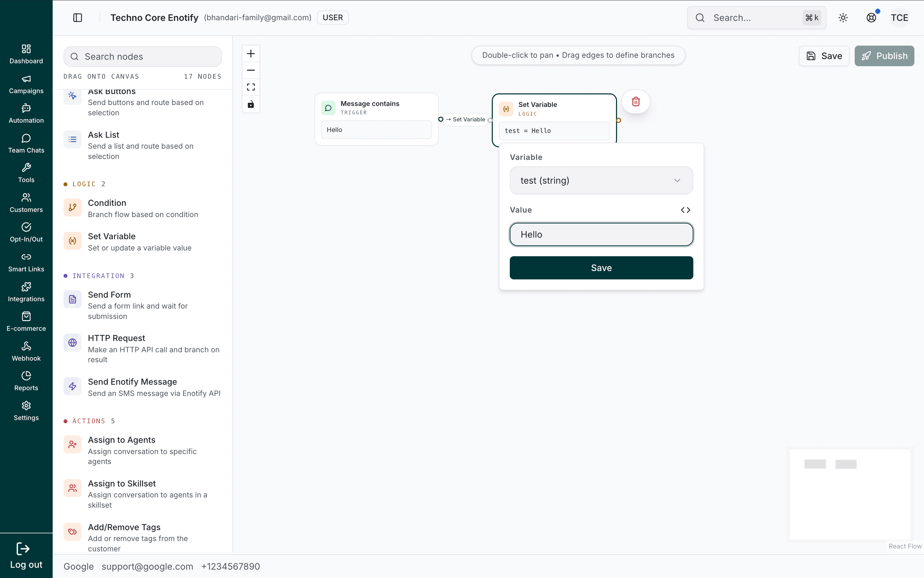Click support@google.com in footer

(147, 566)
